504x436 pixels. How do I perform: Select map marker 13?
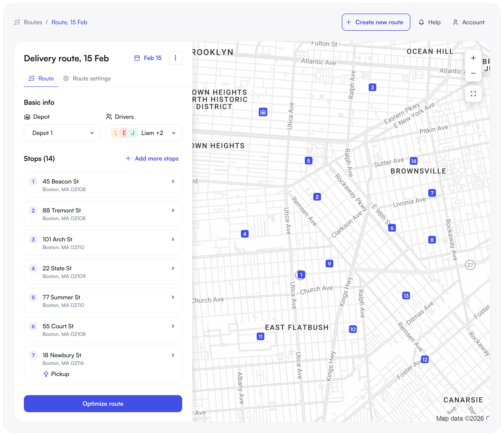[406, 296]
